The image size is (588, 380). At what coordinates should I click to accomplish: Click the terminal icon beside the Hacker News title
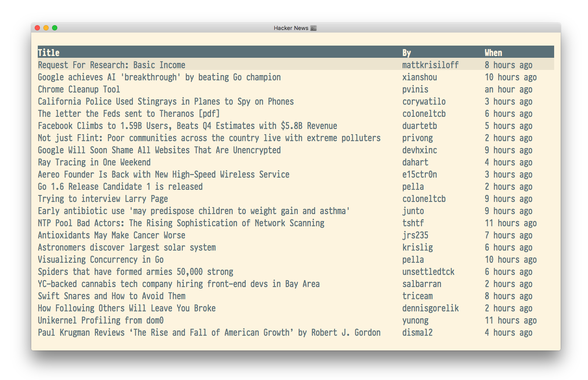coord(313,28)
